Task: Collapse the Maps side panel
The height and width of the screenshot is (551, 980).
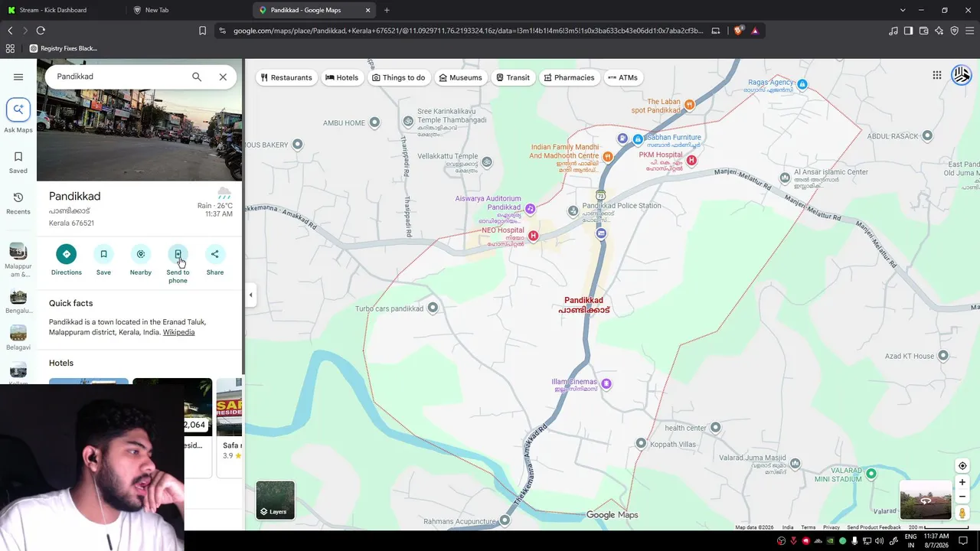Action: pos(250,295)
